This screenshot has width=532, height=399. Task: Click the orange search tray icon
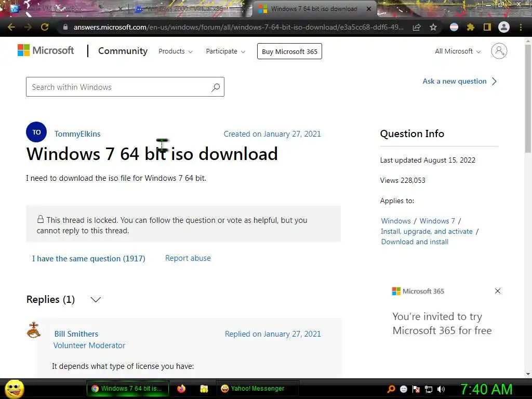click(391, 389)
